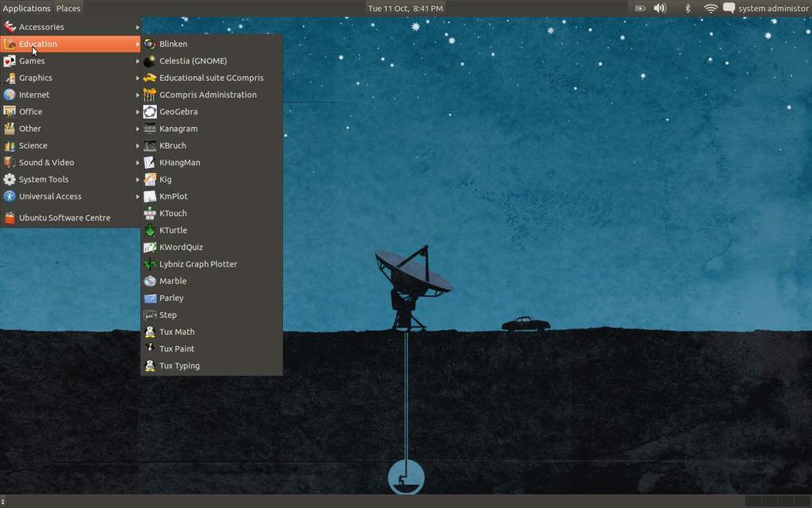The height and width of the screenshot is (508, 812).
Task: Click the KTouch icon
Action: pos(150,214)
